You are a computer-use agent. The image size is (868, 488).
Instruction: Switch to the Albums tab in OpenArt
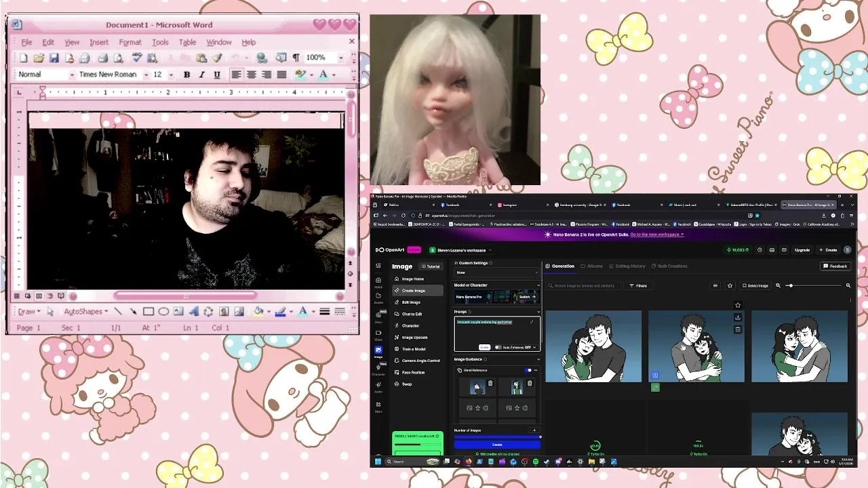592,266
